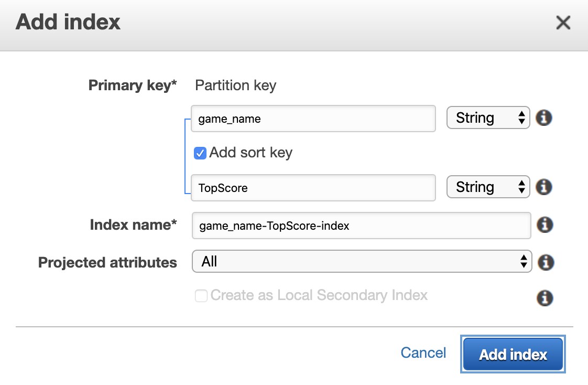The image size is (588, 385).
Task: Uncheck the Add sort key checkbox
Action: pos(200,153)
